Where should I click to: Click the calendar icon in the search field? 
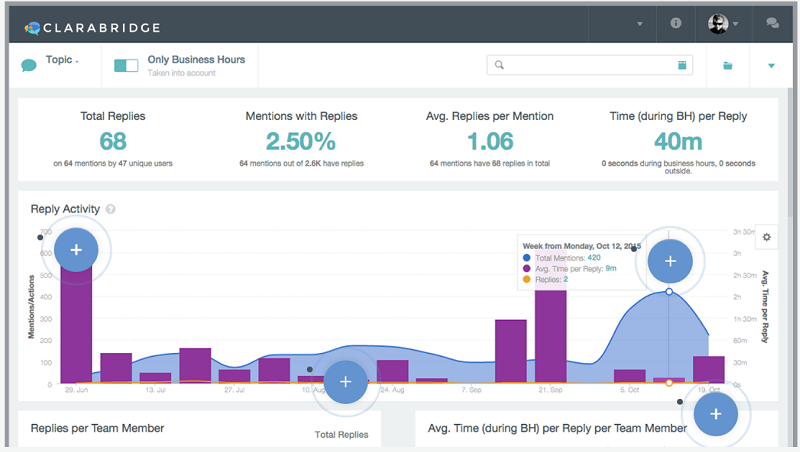click(682, 65)
